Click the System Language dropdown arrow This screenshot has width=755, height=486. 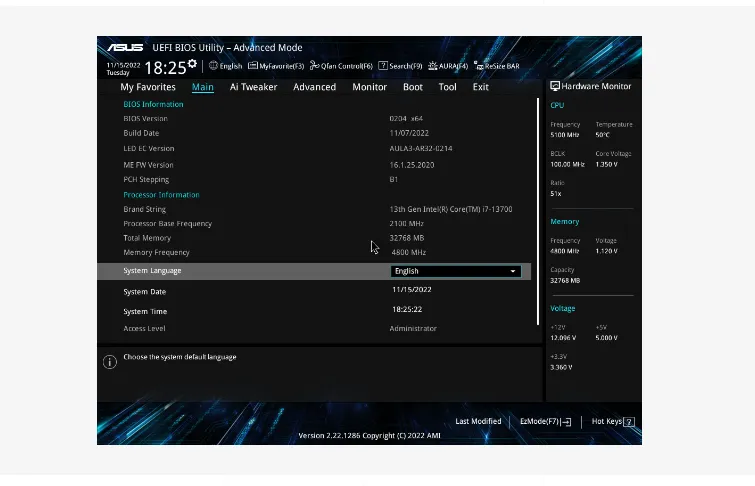click(x=513, y=271)
